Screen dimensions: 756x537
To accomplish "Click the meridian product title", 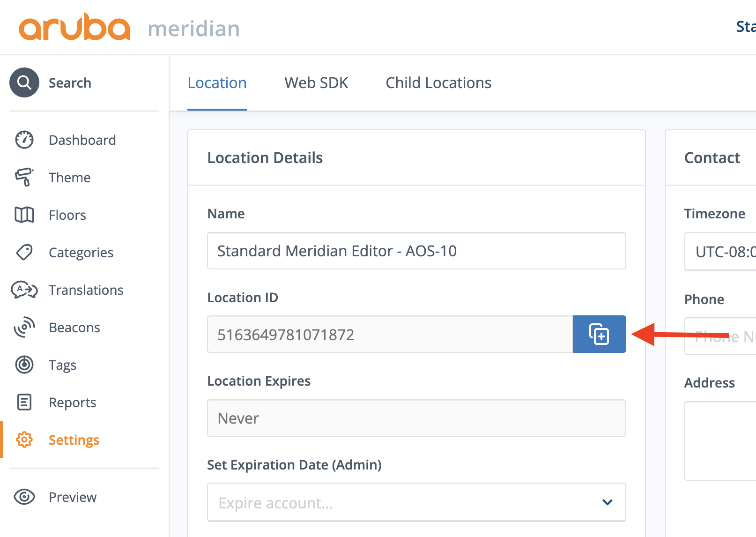I will pyautogui.click(x=194, y=29).
